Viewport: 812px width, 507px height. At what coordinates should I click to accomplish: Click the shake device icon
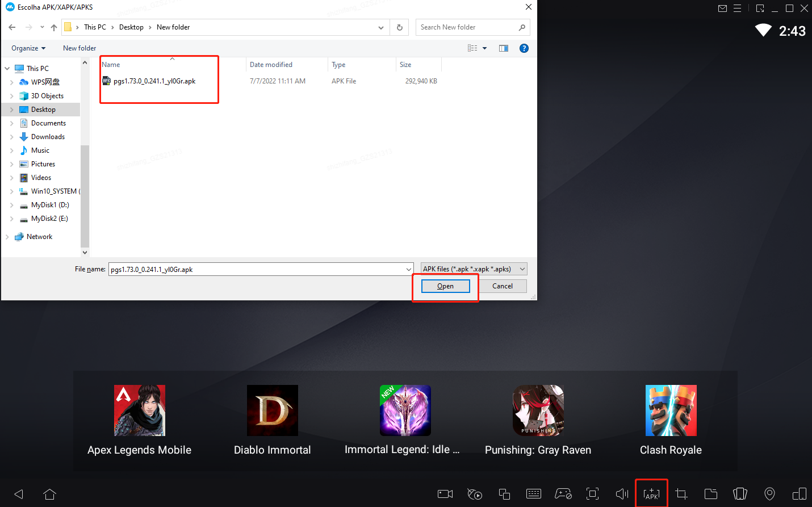point(740,494)
